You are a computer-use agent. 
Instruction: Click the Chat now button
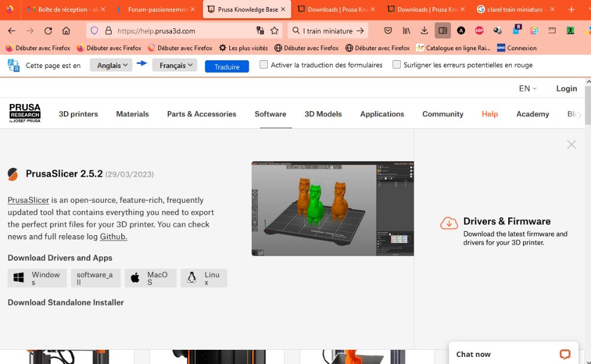tap(514, 354)
